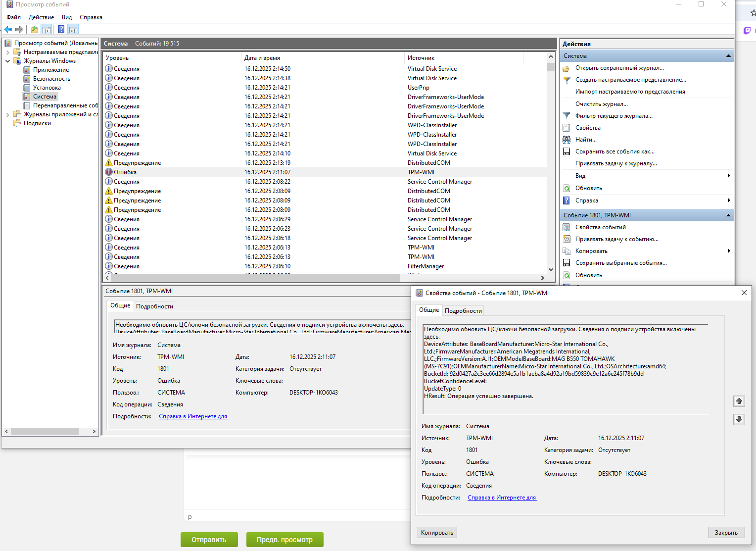This screenshot has height=551, width=756.
Task: Select the 'FilterManager' event row
Action: tap(326, 266)
